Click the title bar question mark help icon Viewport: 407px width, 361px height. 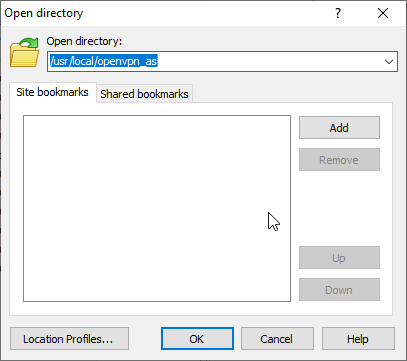pos(338,14)
